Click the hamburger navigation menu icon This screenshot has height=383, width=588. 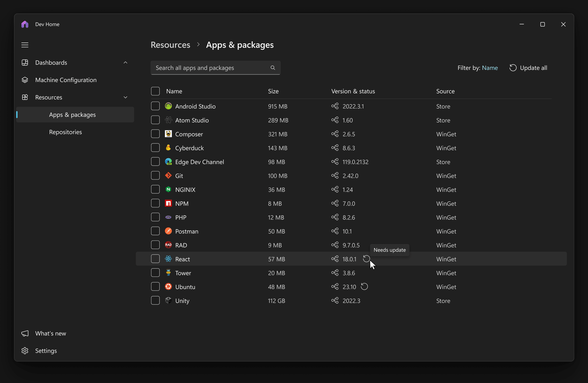[x=25, y=45]
